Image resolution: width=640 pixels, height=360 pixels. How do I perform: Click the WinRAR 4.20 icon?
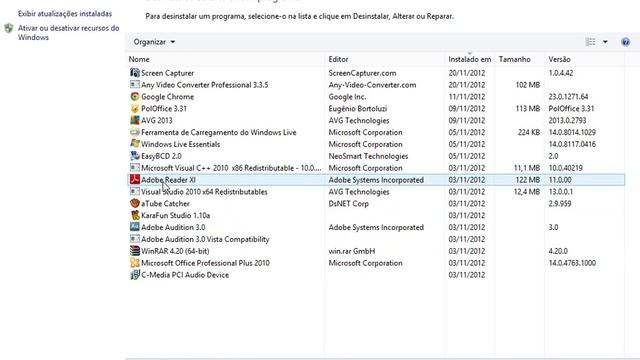[x=135, y=250]
